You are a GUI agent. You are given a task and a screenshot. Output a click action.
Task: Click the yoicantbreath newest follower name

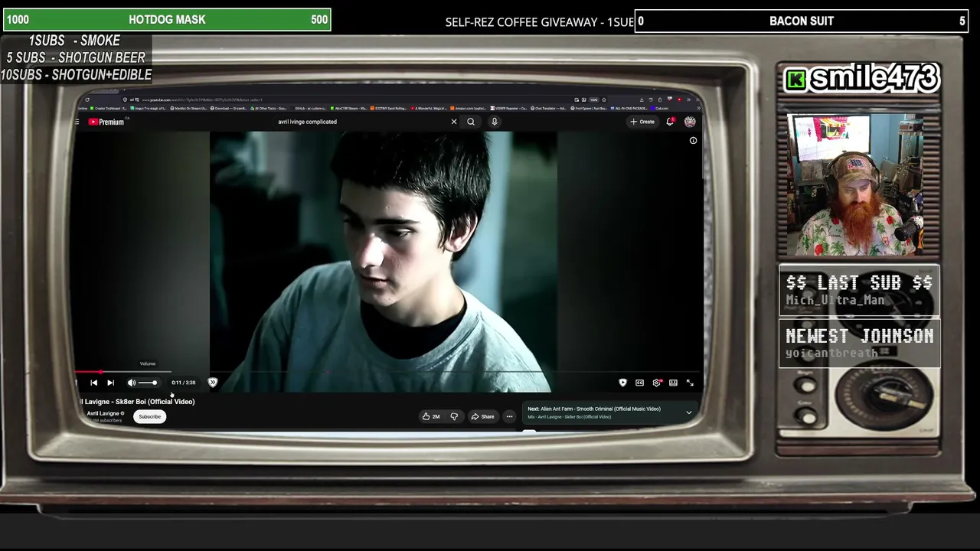pos(831,354)
